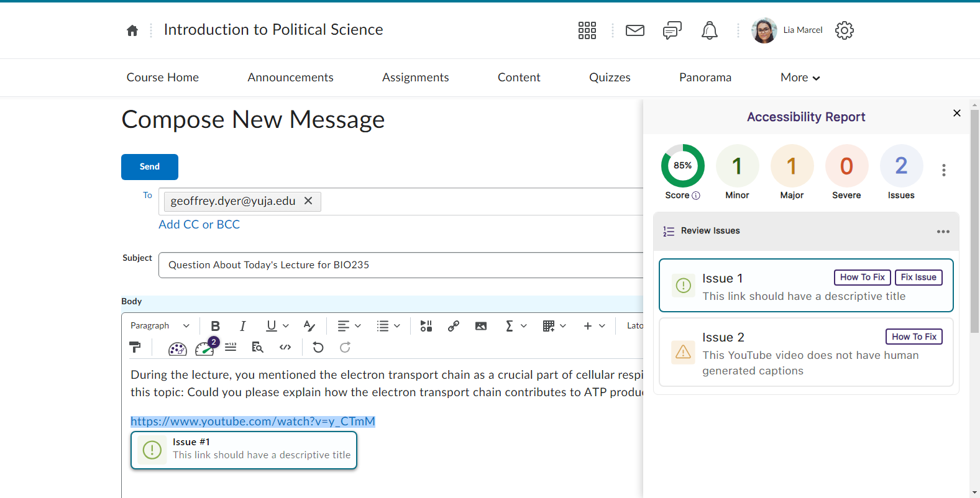Open the insert table dropdown
This screenshot has height=498, width=980.
click(x=554, y=326)
